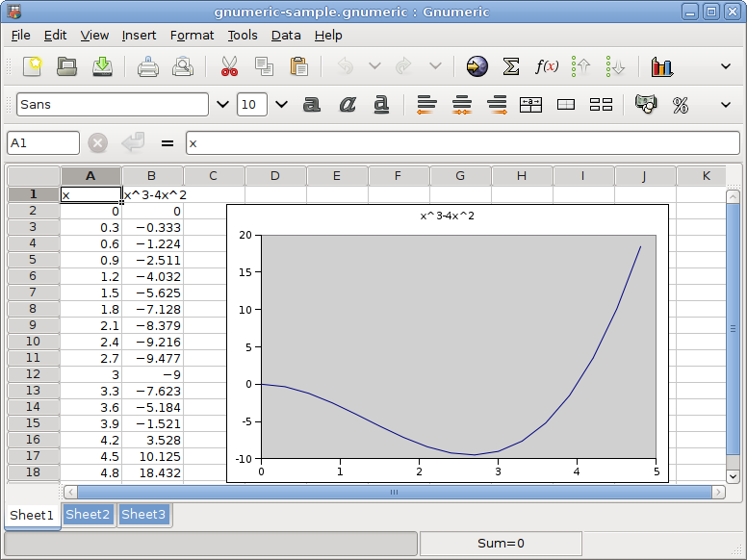
Task: Toggle bold text formatting
Action: click(311, 104)
